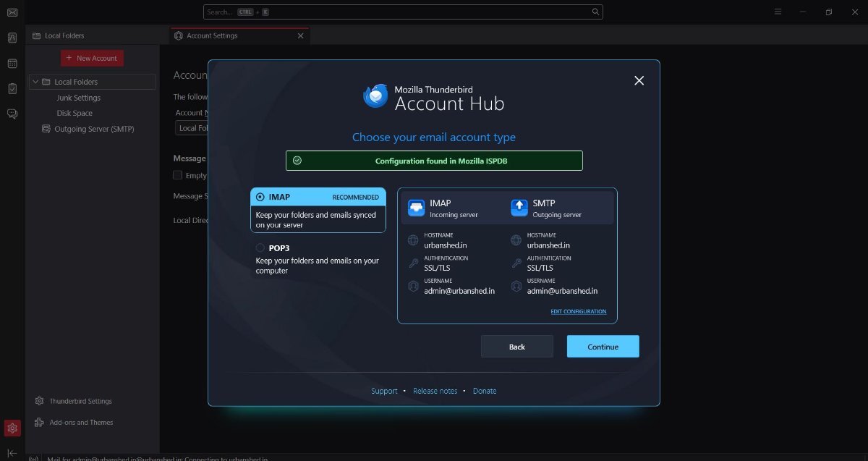Screen dimensions: 868x461
Task: Click the Add-ons and Themes puzzle icon
Action: pos(39,423)
